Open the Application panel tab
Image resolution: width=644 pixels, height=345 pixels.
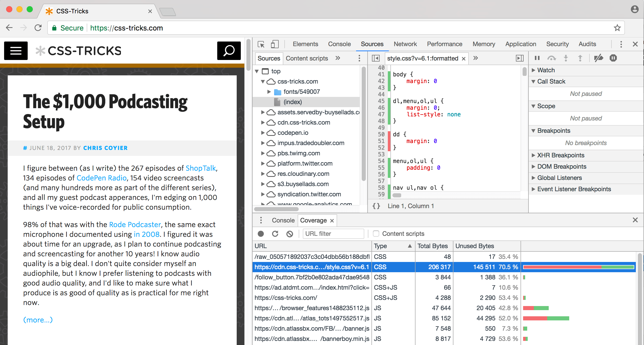[x=521, y=44]
